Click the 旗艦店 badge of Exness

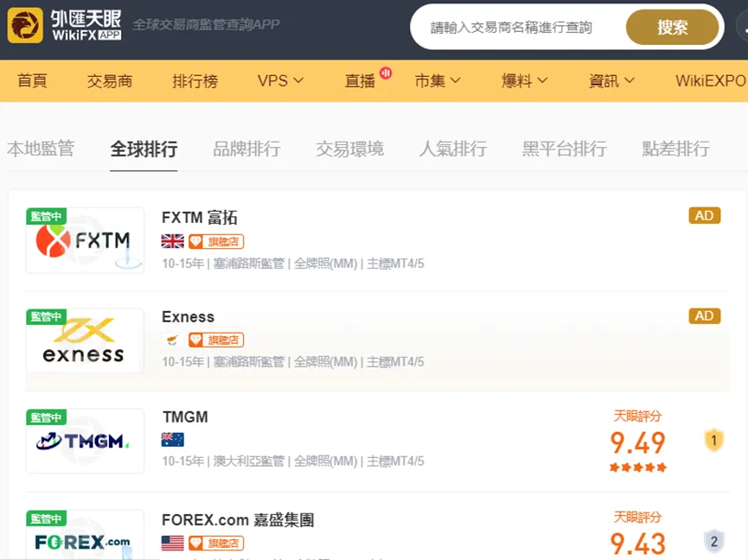216,340
